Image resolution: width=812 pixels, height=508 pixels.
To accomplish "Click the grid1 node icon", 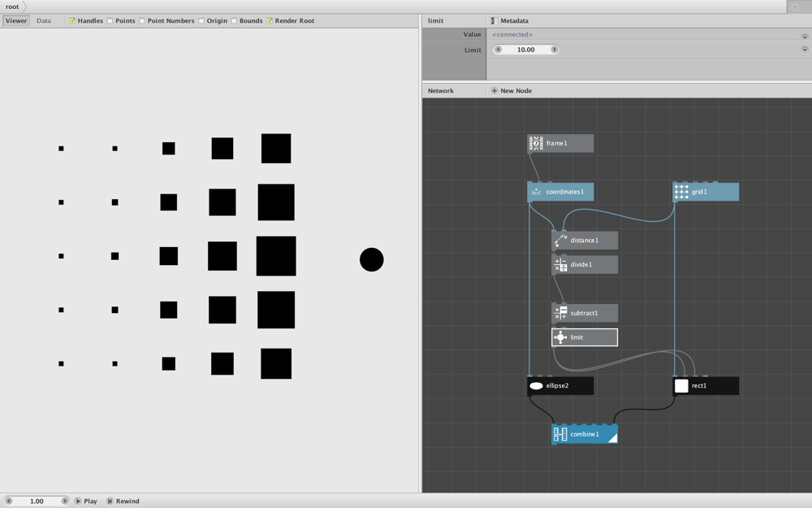I will [681, 192].
